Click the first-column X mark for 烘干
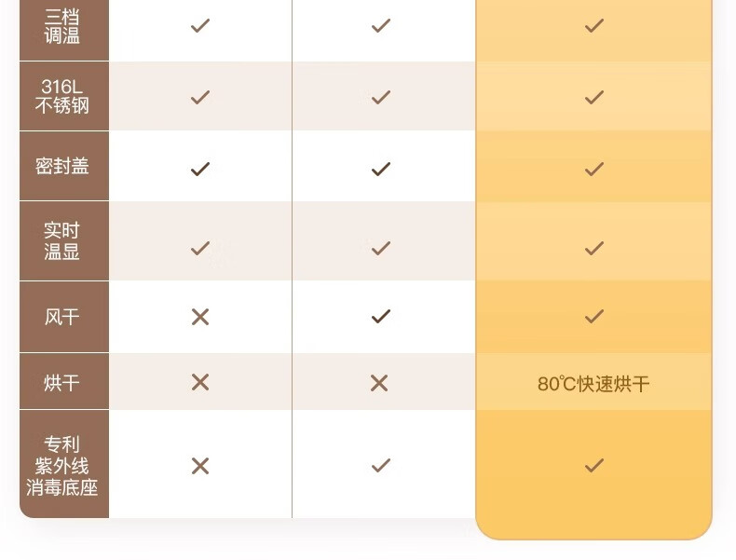736x560 pixels. coord(200,383)
